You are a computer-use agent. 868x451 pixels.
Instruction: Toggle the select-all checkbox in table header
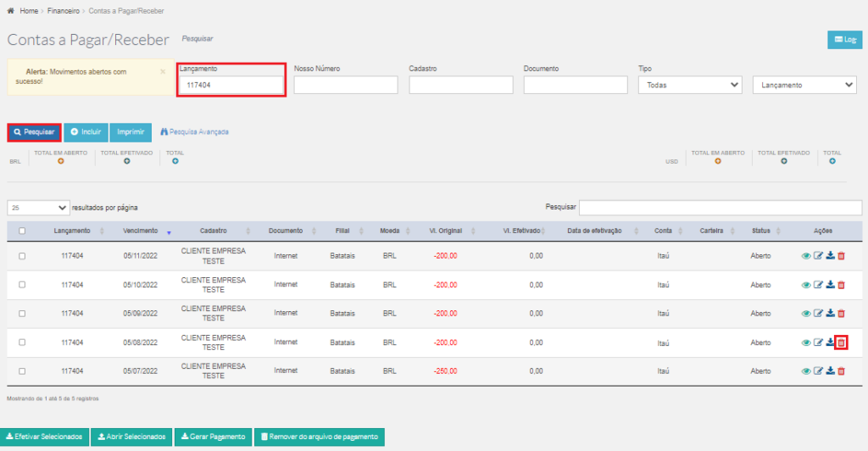click(22, 231)
